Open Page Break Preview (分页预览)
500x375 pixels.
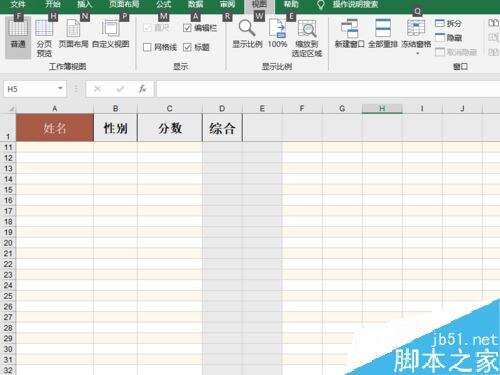[44, 38]
